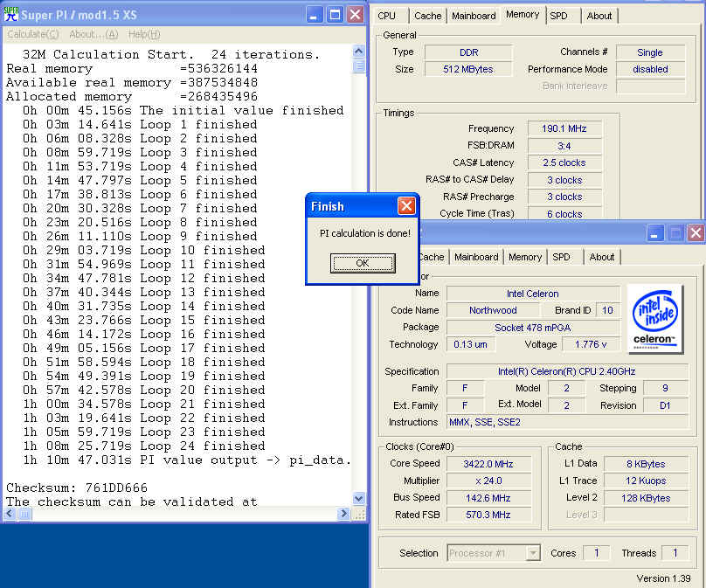The height and width of the screenshot is (588, 706).
Task: Close the Finish dialog with the X button
Action: (x=406, y=206)
